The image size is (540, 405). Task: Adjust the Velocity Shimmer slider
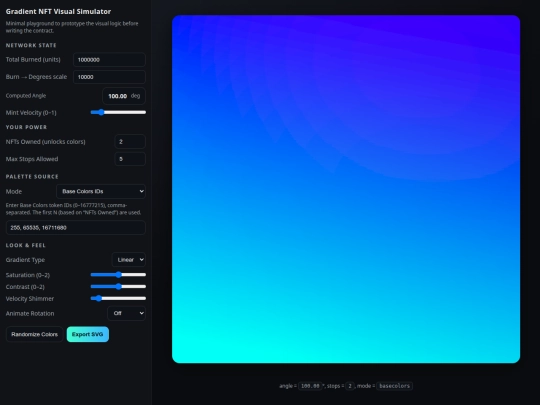[118, 298]
